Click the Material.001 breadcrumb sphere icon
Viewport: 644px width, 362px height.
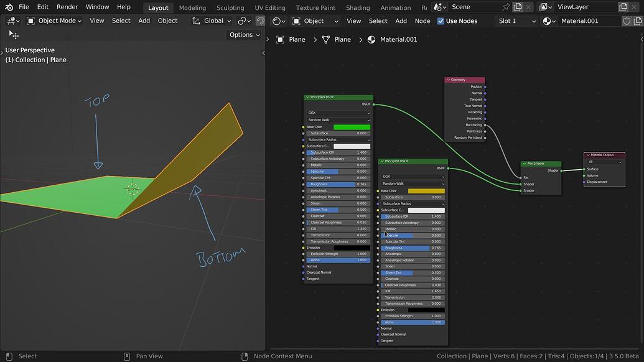click(371, 39)
